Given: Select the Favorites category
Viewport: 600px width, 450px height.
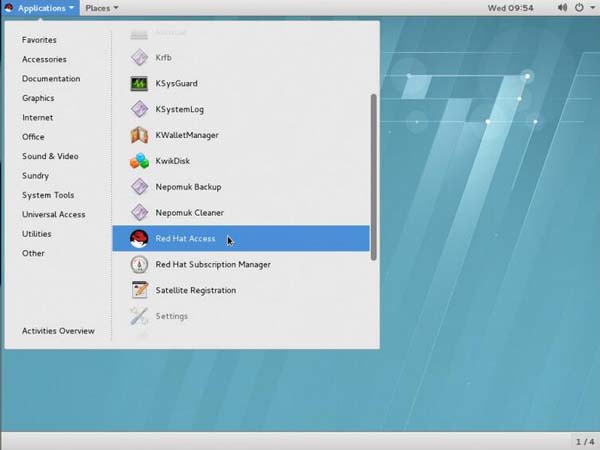Looking at the screenshot, I should 39,40.
